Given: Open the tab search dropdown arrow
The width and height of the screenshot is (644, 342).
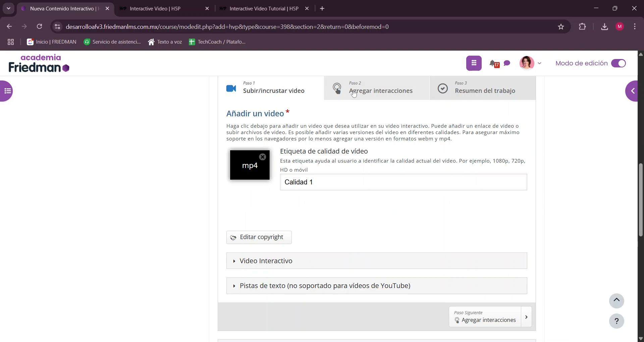Looking at the screenshot, I should pyautogui.click(x=9, y=9).
